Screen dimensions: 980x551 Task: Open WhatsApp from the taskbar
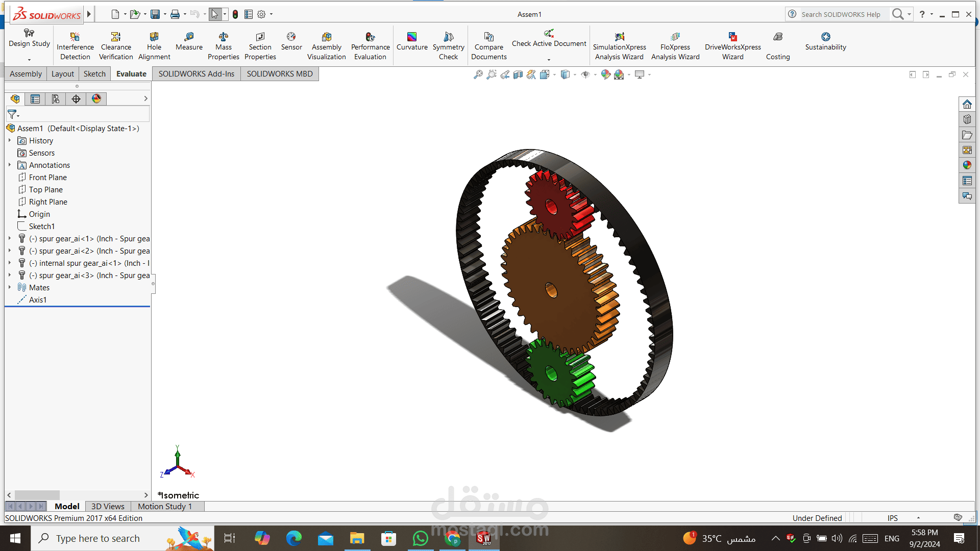coord(421,538)
